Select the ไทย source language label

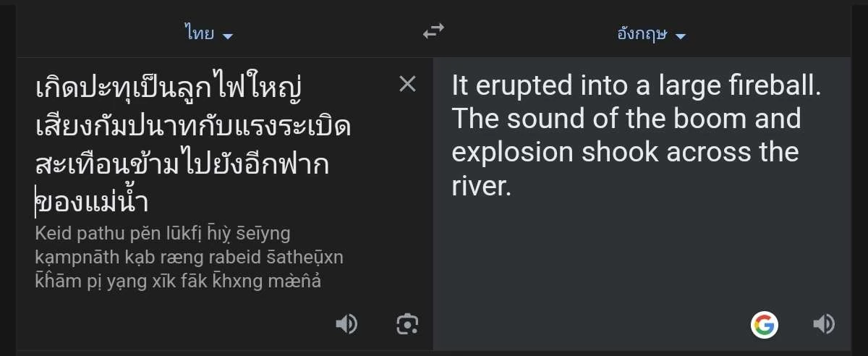point(199,33)
